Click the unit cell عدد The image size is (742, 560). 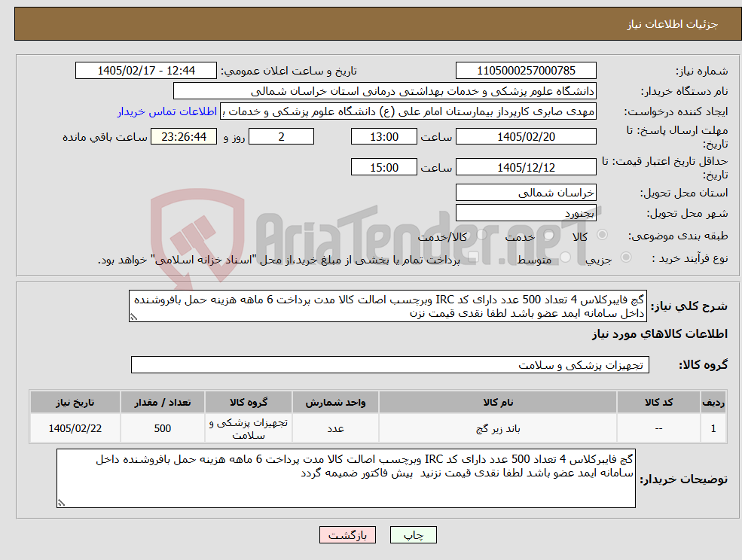point(335,428)
